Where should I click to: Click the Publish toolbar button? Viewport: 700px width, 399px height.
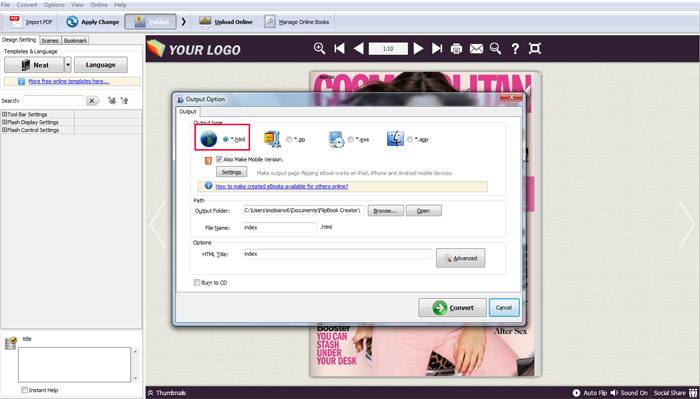150,22
